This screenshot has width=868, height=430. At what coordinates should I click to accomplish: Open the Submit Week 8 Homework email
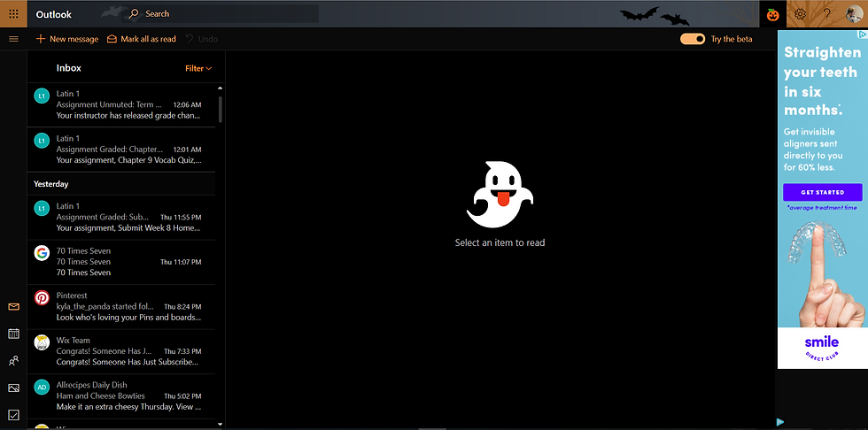(121, 217)
